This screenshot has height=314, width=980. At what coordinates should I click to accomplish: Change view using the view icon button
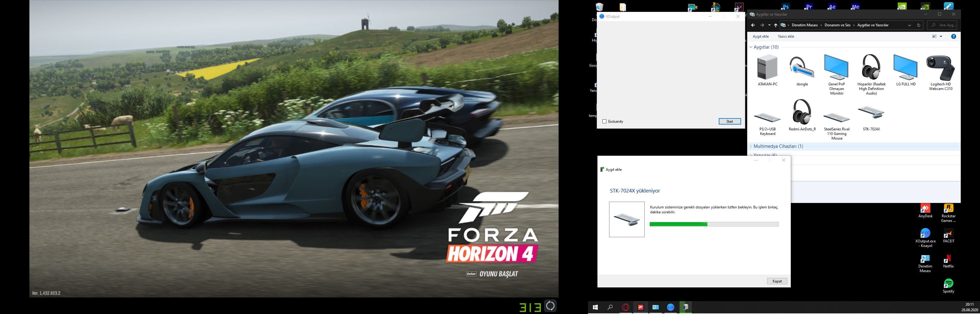click(x=934, y=36)
